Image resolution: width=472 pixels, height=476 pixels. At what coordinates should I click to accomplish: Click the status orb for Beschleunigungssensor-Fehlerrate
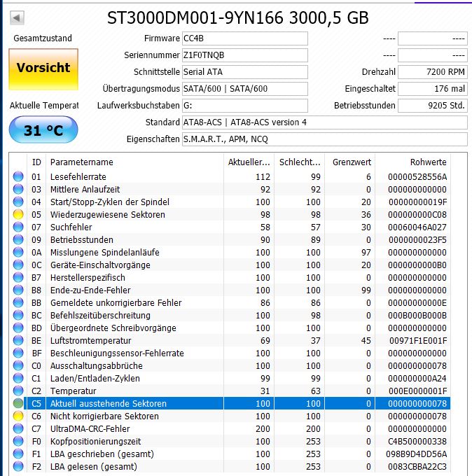click(x=18, y=353)
